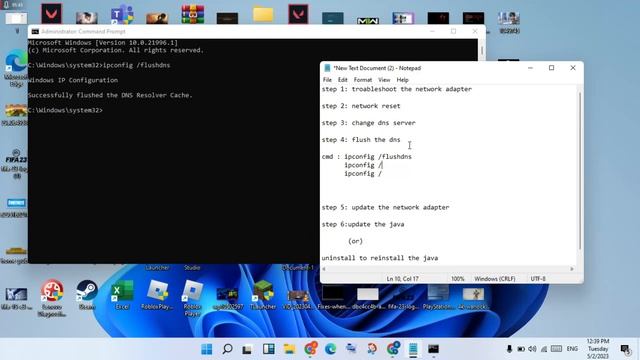
Task: Click the Command Prompt title bar icon
Action: pos(35,31)
